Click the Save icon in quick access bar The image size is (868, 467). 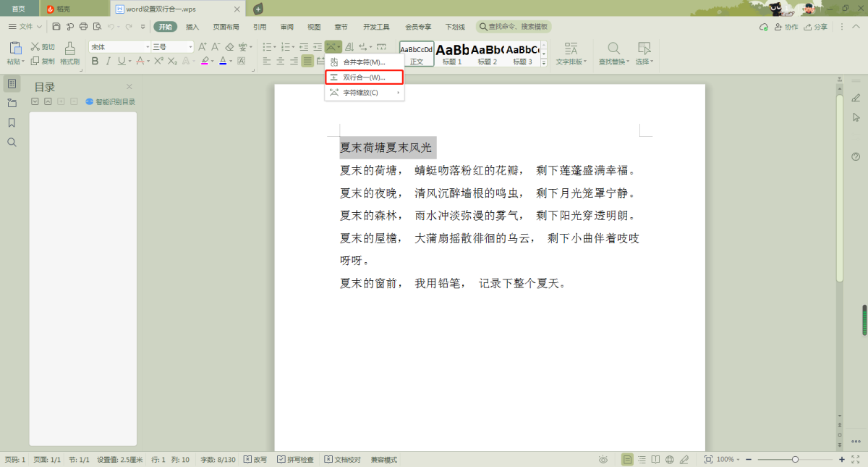[x=56, y=27]
